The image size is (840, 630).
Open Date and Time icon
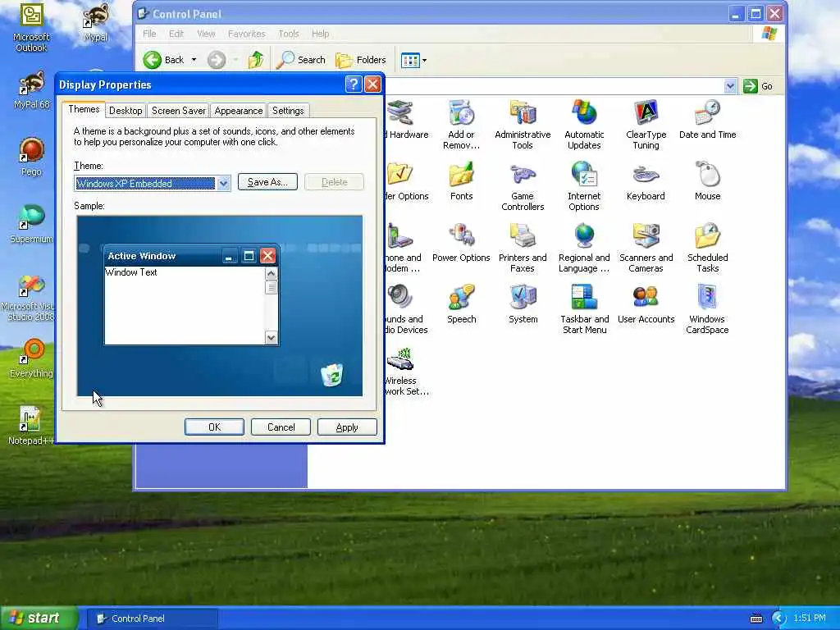click(x=707, y=119)
